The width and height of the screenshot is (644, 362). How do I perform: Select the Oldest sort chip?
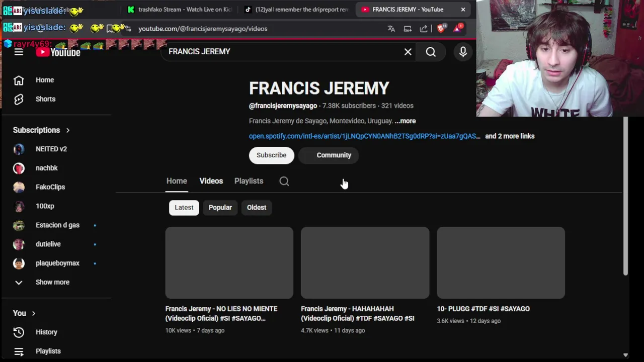coord(257,208)
